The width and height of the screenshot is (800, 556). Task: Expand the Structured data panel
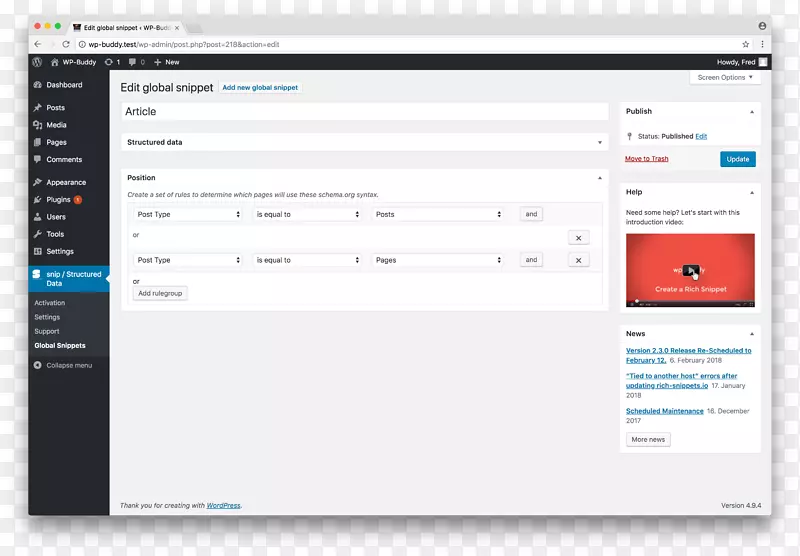tap(600, 143)
